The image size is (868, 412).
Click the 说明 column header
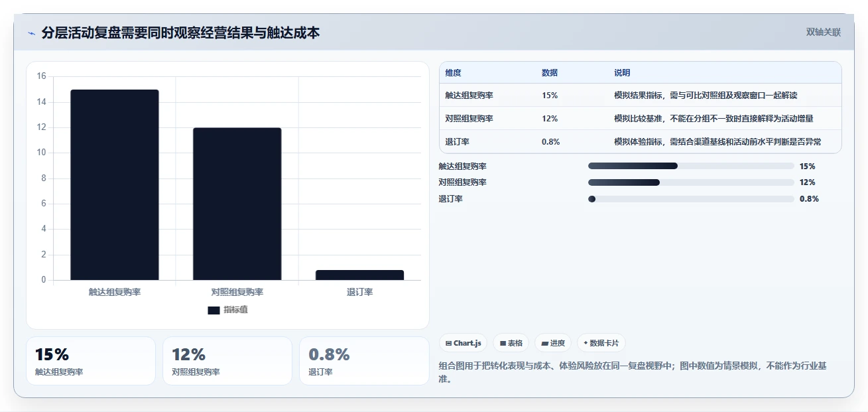click(622, 73)
